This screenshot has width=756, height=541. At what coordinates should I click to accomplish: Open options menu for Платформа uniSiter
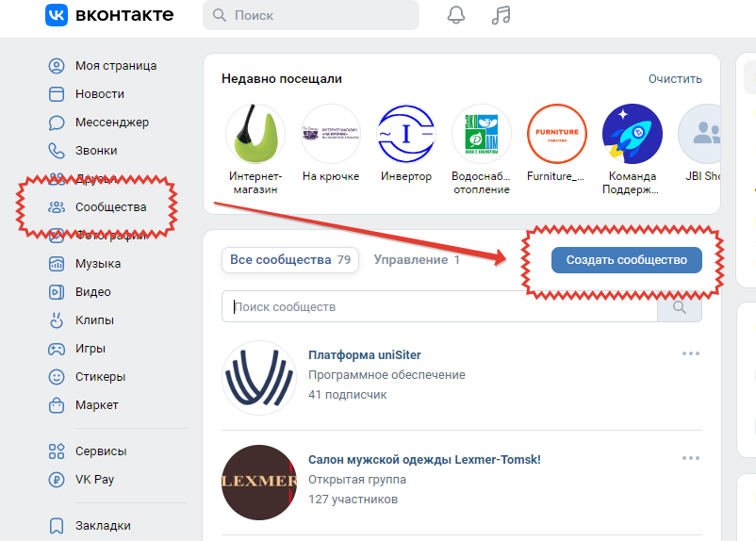click(x=691, y=354)
